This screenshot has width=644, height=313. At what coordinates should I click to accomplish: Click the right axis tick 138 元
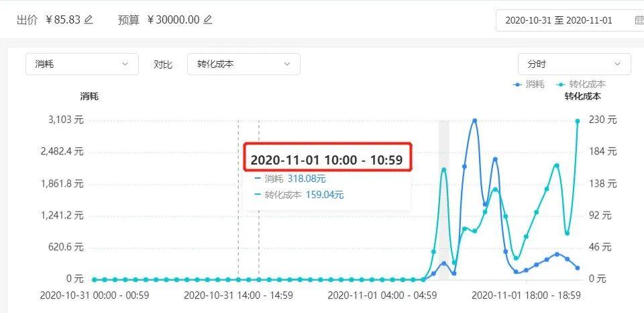(x=603, y=183)
